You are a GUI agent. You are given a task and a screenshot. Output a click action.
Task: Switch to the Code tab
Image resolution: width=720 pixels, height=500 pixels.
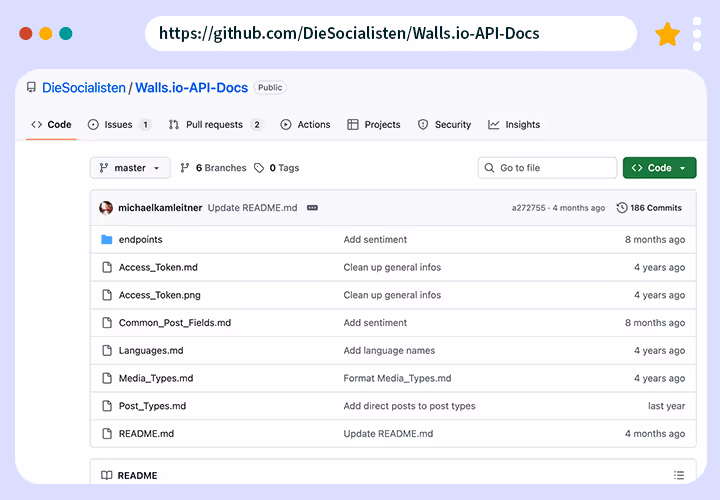click(51, 124)
